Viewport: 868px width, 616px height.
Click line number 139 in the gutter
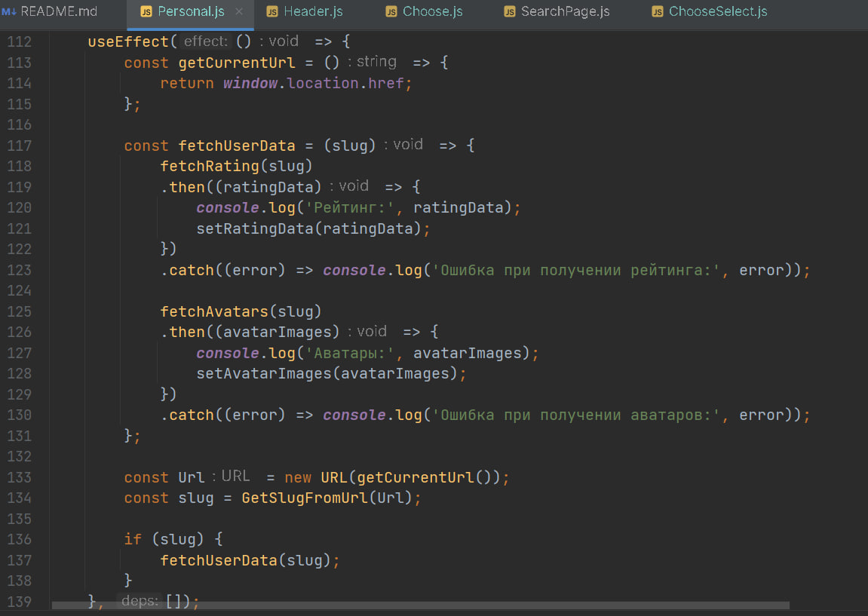pos(20,602)
